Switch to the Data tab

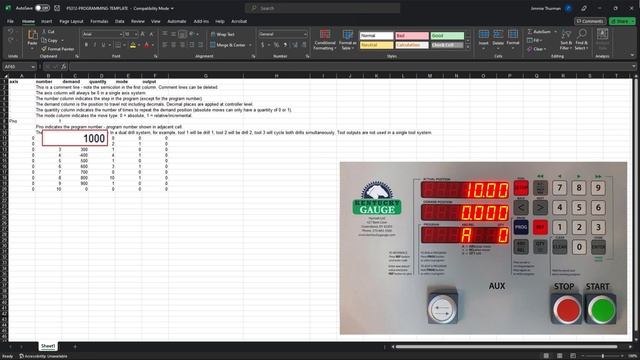(120, 21)
